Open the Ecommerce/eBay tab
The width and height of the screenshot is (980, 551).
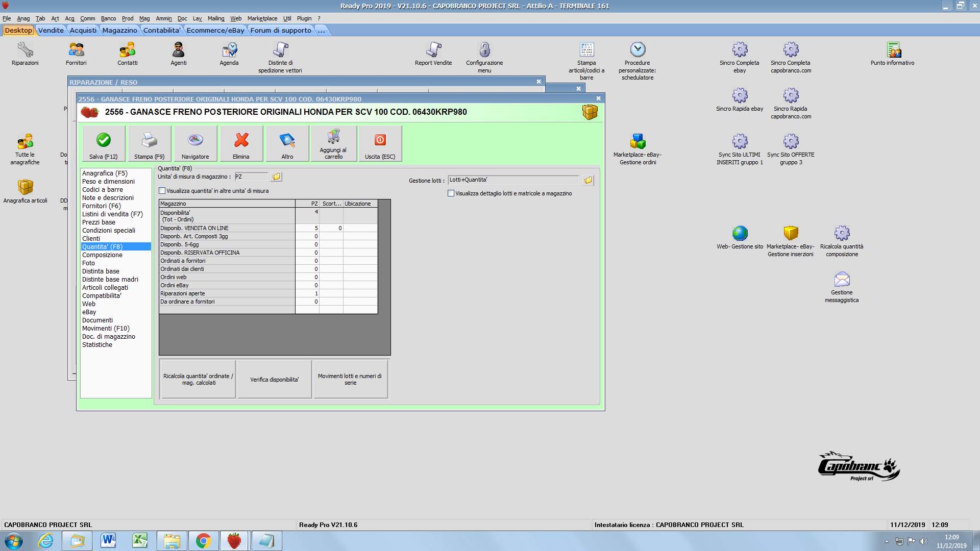215,30
